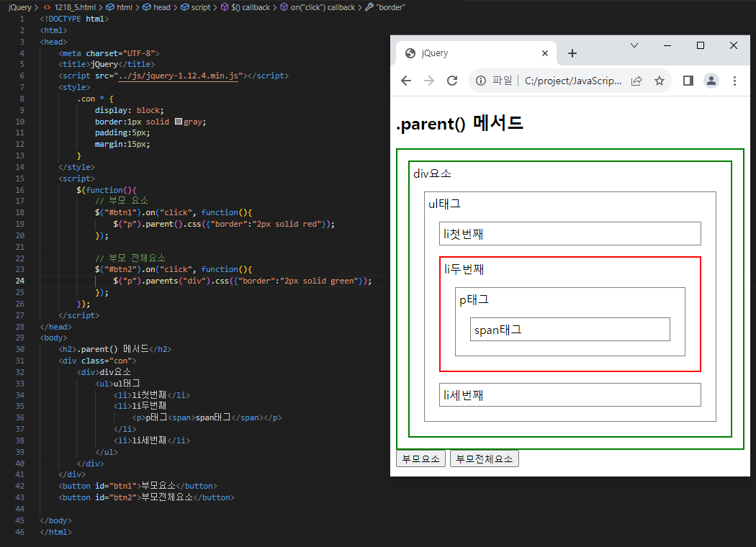This screenshot has width=756, height=547.
Task: Open a new browser tab with plus
Action: point(572,53)
